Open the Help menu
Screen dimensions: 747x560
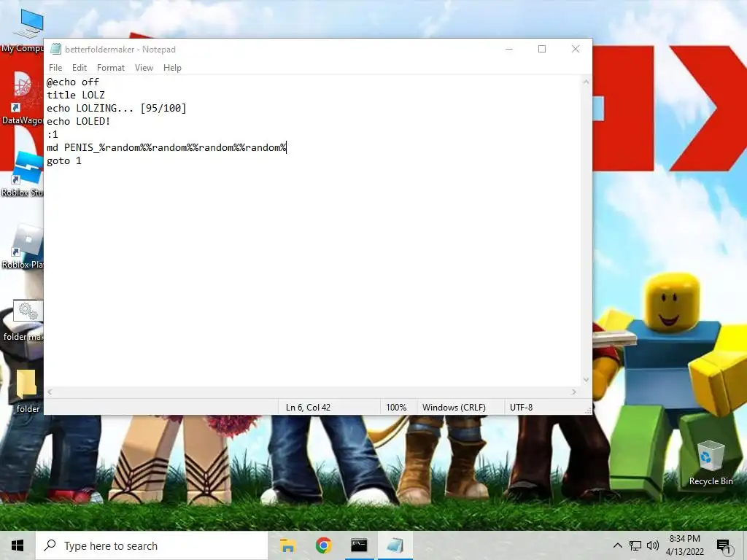172,68
